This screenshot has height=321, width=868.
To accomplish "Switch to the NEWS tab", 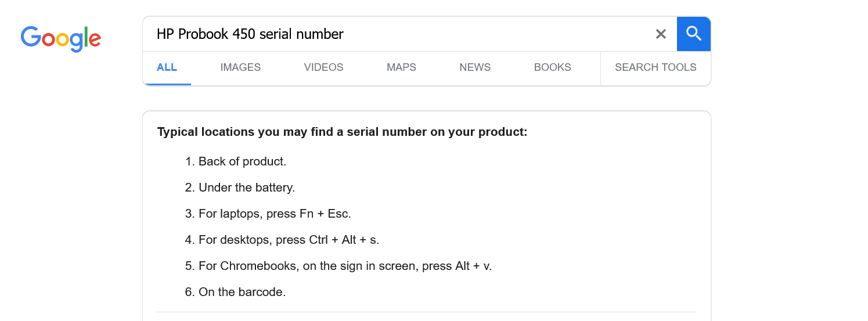I will 475,67.
